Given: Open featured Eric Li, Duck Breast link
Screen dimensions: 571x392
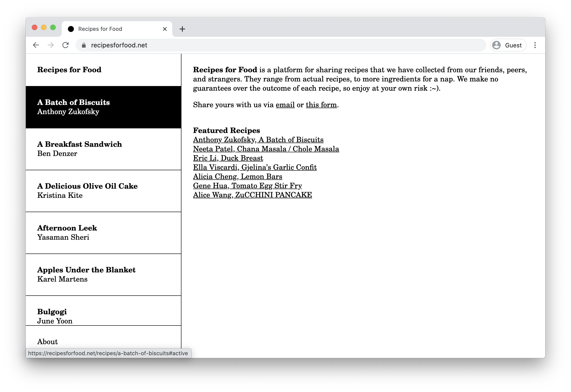Looking at the screenshot, I should pos(228,158).
